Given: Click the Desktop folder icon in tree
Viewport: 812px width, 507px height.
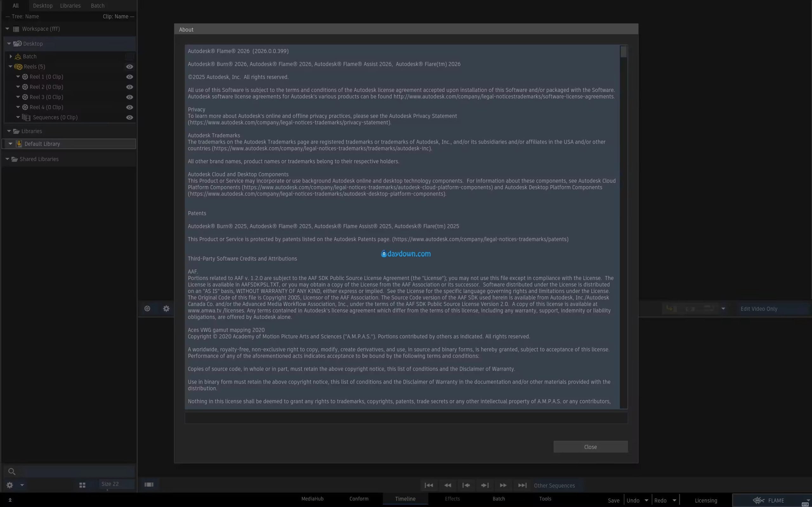Looking at the screenshot, I should tap(17, 43).
